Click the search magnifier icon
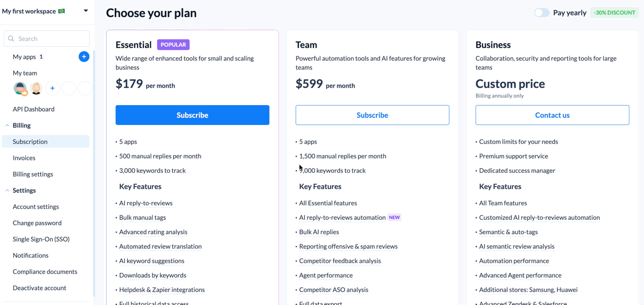The width and height of the screenshot is (644, 305). [11, 39]
